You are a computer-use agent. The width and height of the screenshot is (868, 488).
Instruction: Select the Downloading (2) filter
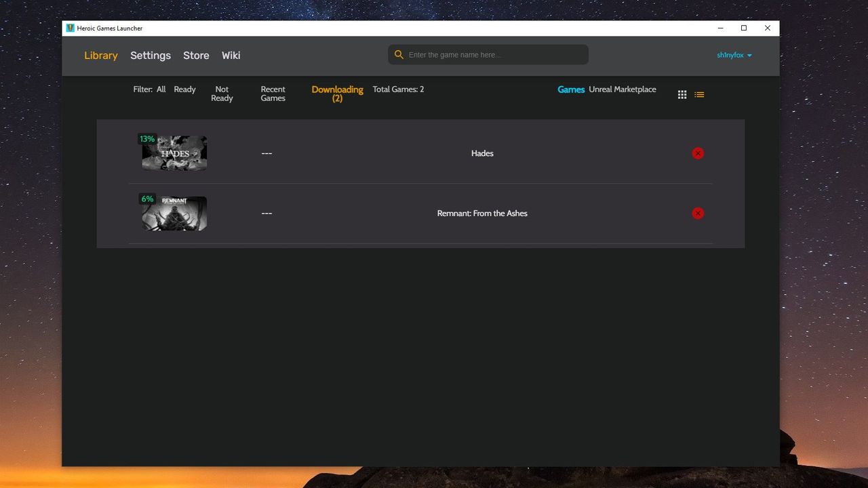(338, 94)
